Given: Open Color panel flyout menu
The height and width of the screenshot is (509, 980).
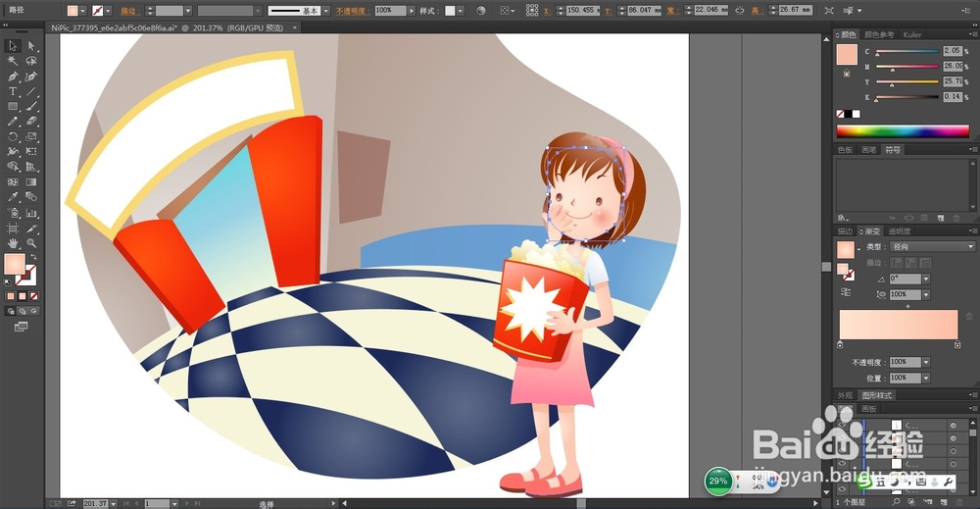Looking at the screenshot, I should tap(973, 34).
